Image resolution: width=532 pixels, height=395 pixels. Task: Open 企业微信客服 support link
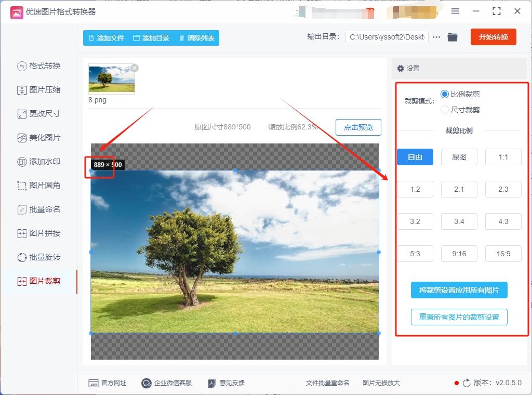pyautogui.click(x=167, y=383)
